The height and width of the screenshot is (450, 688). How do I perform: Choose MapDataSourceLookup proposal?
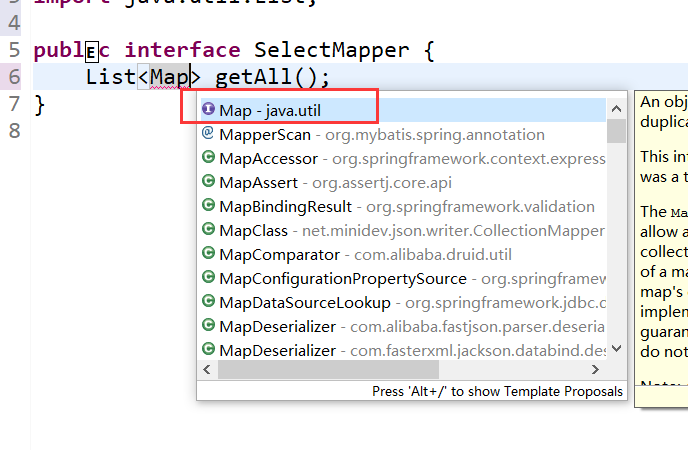point(403,303)
